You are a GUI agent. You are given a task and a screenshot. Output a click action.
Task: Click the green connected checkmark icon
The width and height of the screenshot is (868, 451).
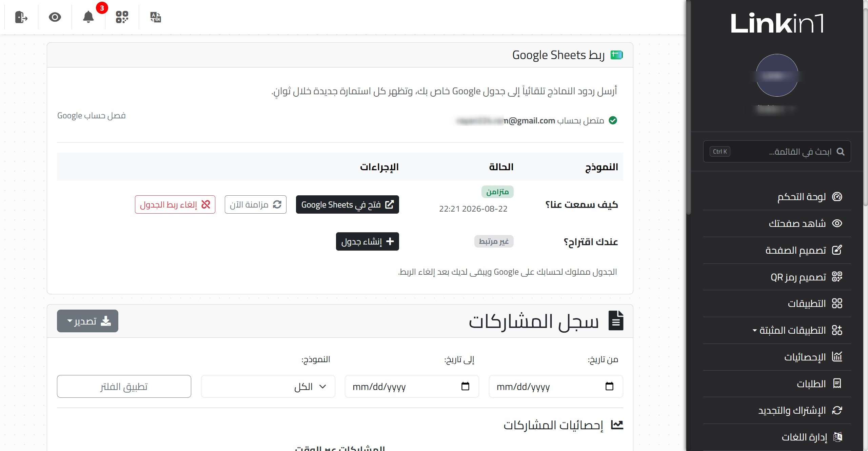click(613, 120)
